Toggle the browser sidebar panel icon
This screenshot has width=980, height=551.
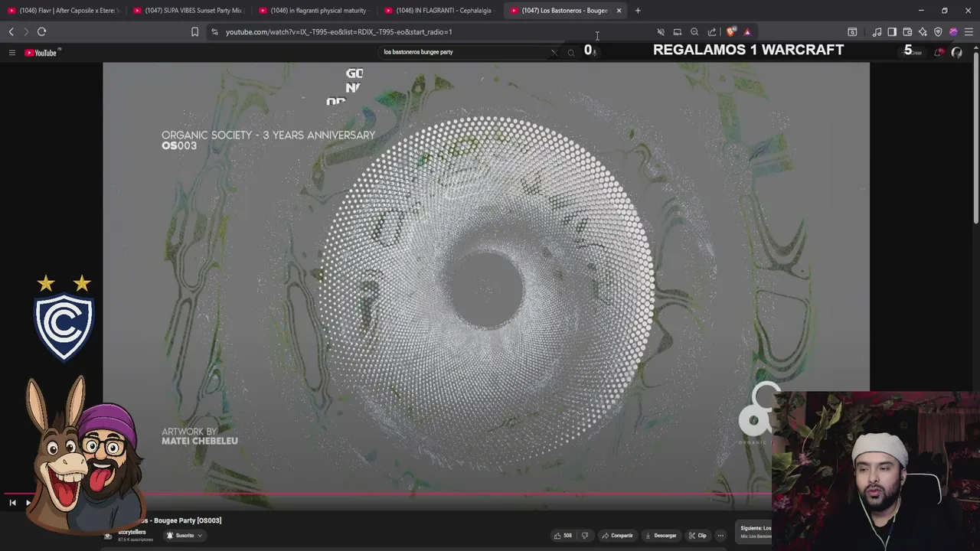(x=892, y=31)
